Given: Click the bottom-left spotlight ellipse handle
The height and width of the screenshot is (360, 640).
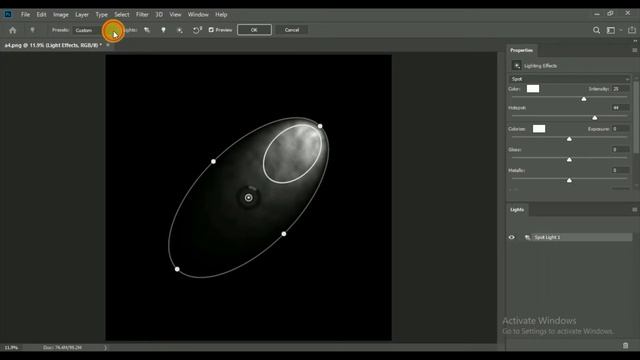Looking at the screenshot, I should [x=177, y=269].
